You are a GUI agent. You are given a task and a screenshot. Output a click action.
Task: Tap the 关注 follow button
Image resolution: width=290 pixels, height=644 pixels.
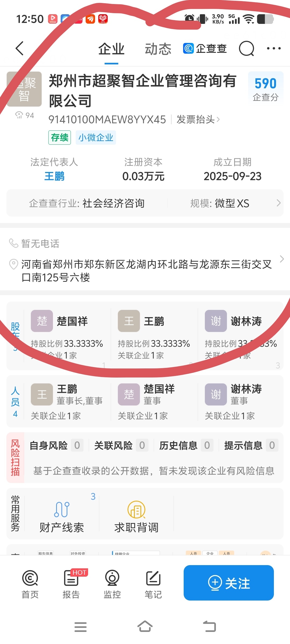(x=229, y=583)
